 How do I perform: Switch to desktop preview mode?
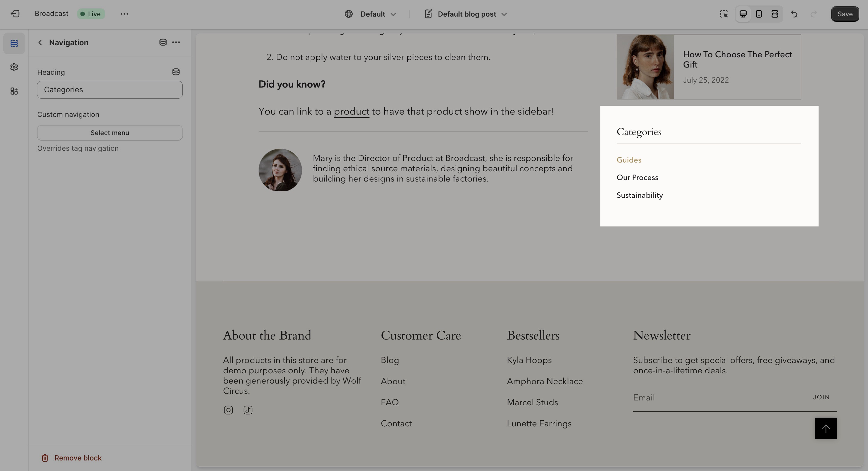[x=743, y=14]
